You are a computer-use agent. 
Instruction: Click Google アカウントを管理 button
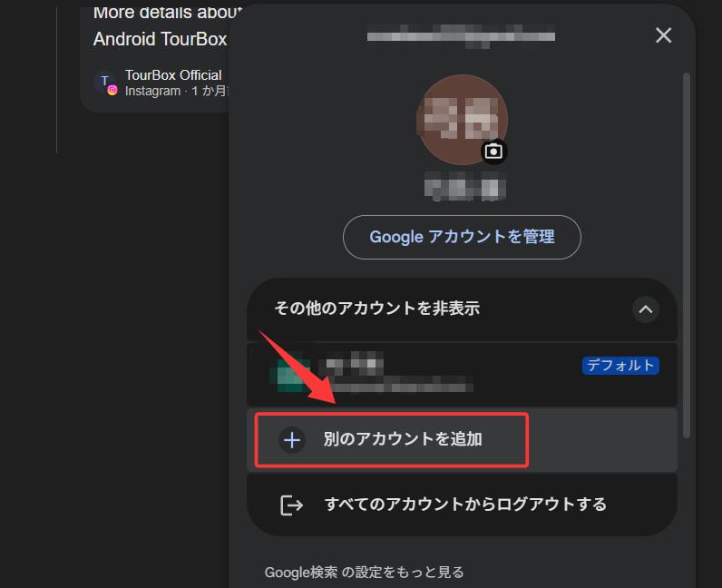click(462, 237)
